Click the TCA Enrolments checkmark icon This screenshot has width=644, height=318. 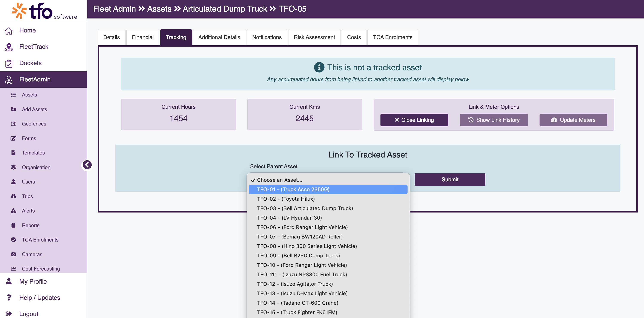pyautogui.click(x=13, y=240)
